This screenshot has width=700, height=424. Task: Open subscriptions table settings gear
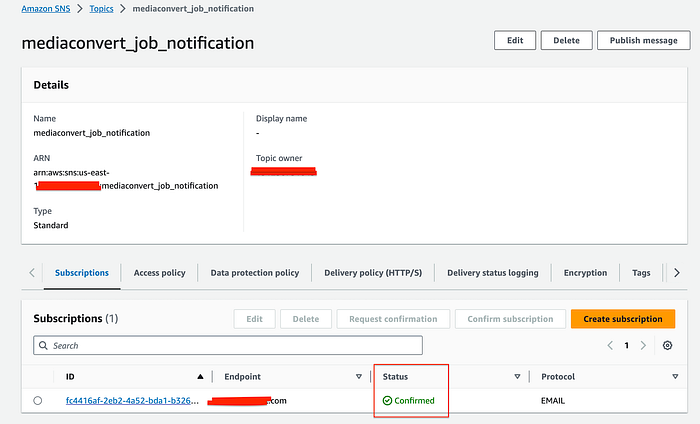click(667, 345)
